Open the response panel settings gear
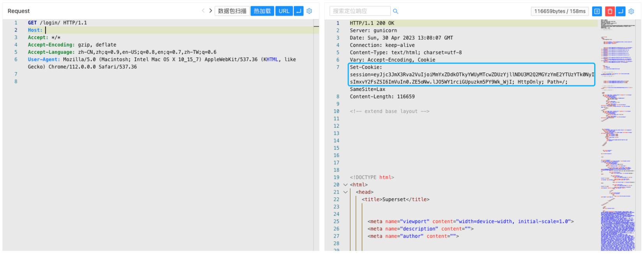 click(x=631, y=11)
